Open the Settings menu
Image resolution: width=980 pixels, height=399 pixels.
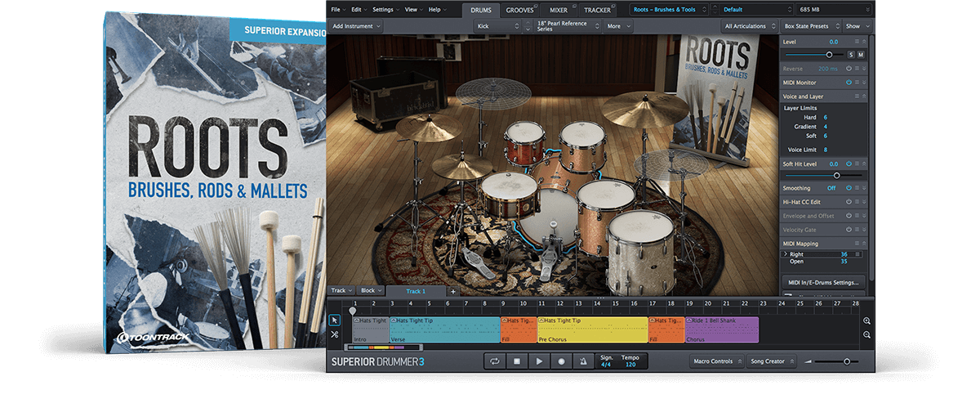pos(385,10)
